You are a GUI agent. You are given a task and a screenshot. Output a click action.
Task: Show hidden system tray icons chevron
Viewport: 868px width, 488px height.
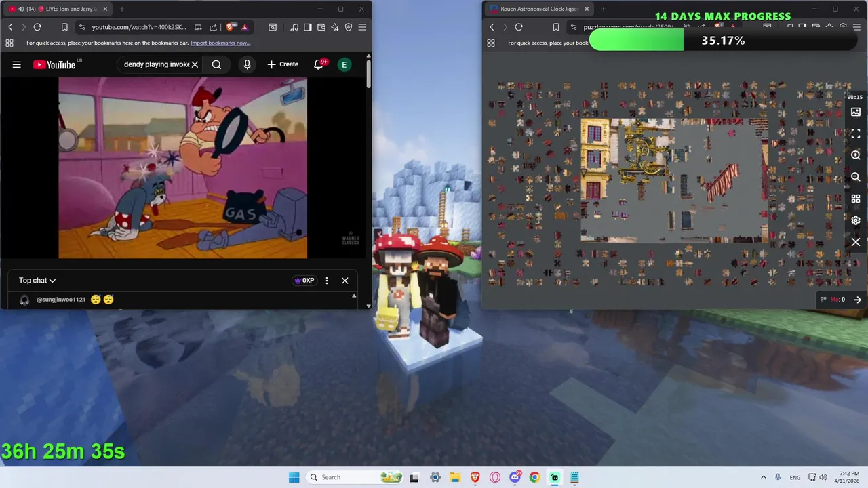click(764, 477)
